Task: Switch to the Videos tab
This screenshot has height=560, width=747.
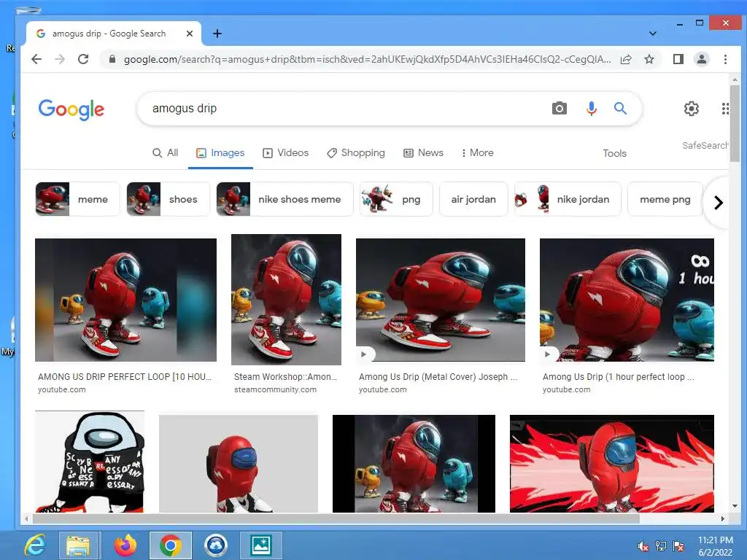Action: [x=286, y=153]
